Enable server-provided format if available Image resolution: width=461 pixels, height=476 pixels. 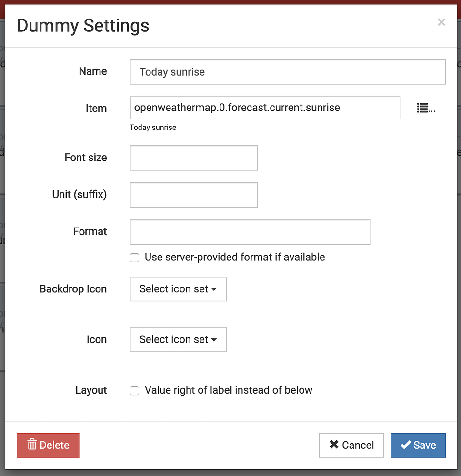134,257
